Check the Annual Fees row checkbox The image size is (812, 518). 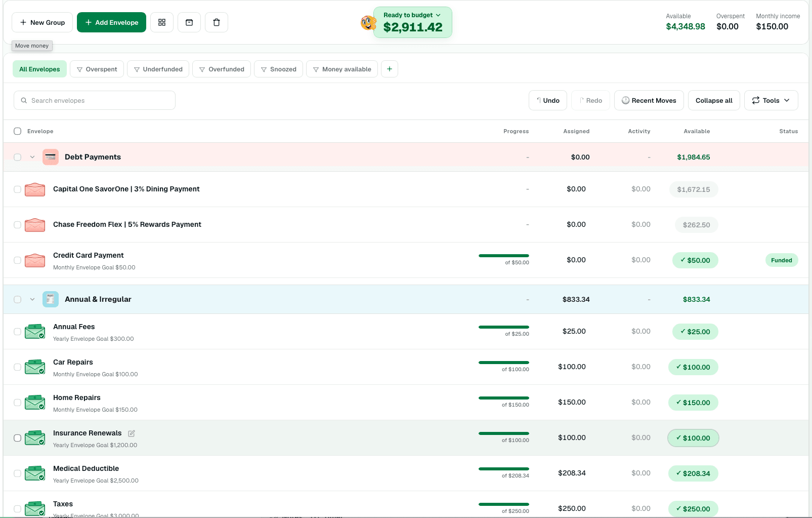(17, 332)
